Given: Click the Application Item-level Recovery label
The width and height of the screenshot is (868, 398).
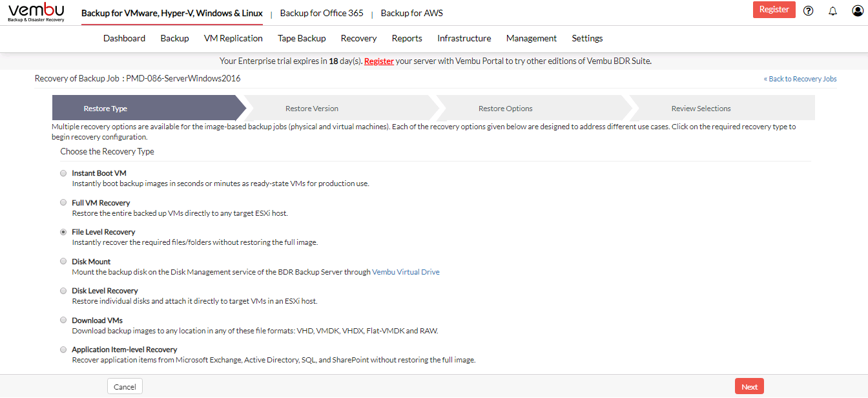Looking at the screenshot, I should pyautogui.click(x=124, y=350).
